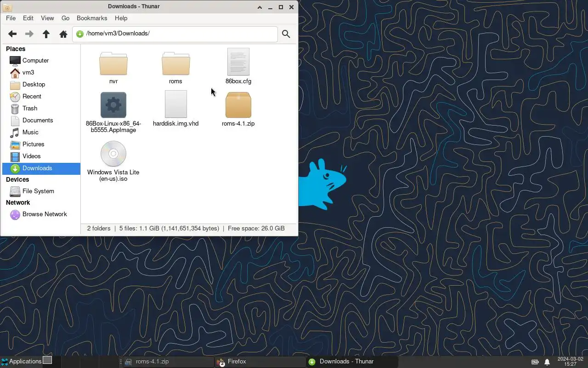This screenshot has height=368, width=588.
Task: Click the 'roms-4.1.zip' file name label
Action: tap(238, 123)
